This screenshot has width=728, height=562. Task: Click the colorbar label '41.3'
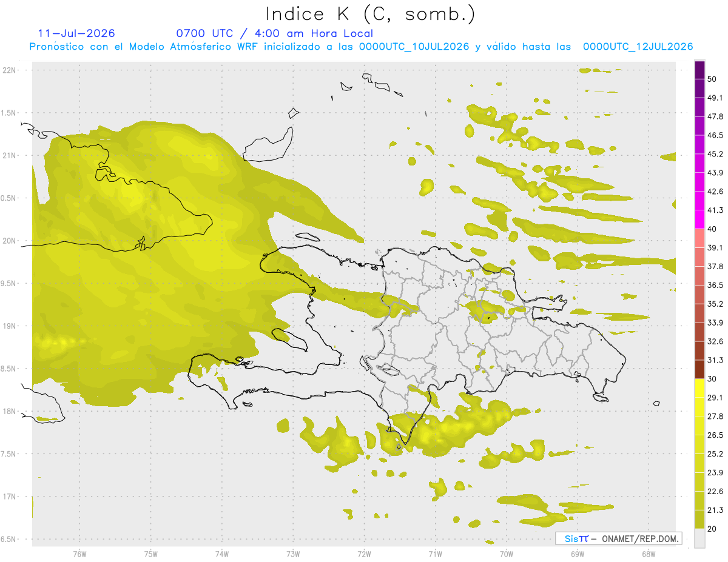[x=715, y=210]
